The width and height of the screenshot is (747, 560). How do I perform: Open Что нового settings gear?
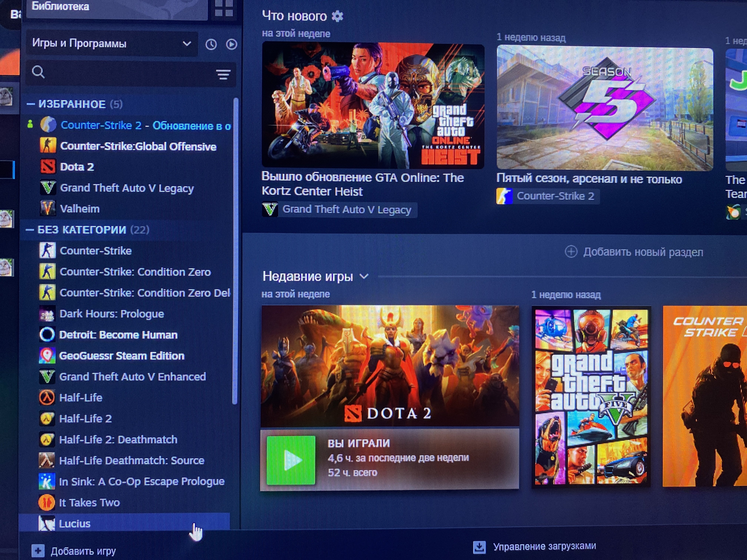point(337,16)
